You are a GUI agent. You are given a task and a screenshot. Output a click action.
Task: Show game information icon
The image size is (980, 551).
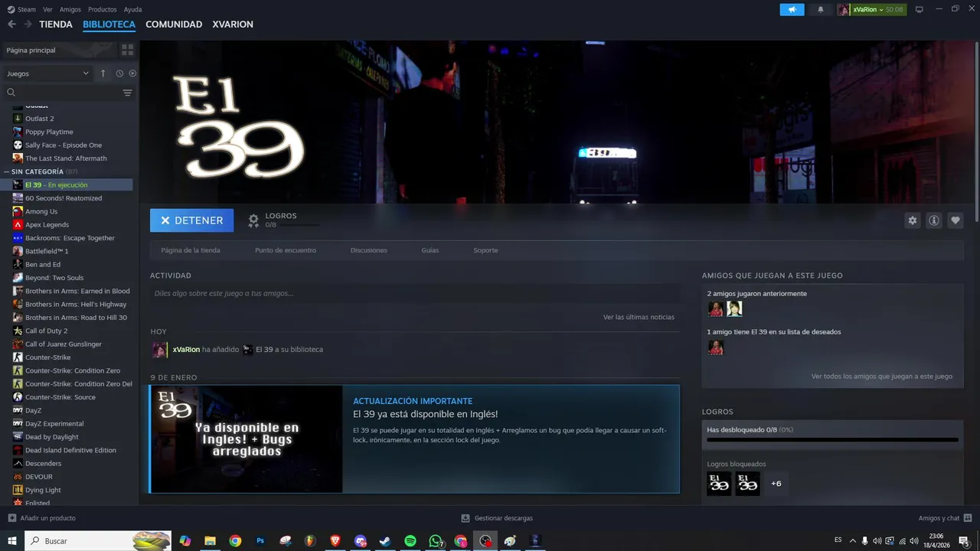pyautogui.click(x=933, y=220)
